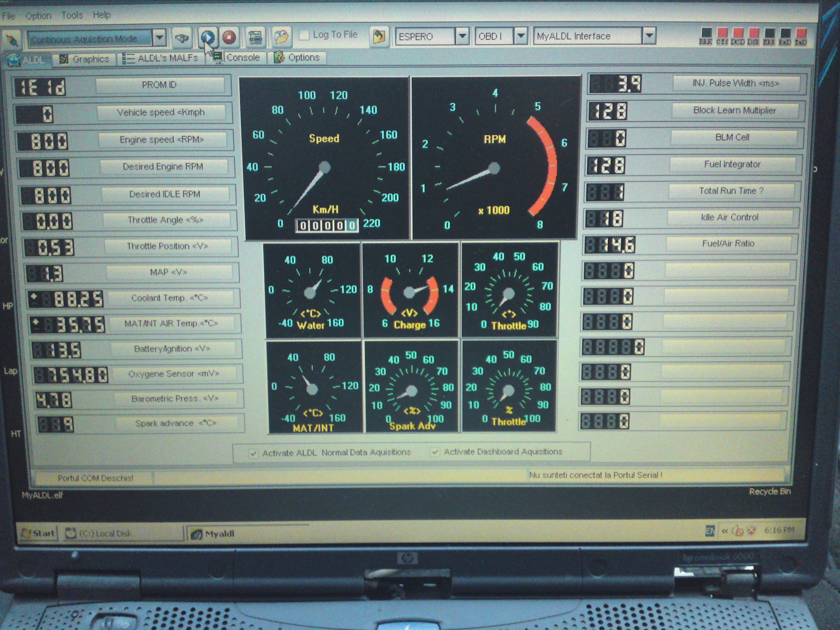840x630 pixels.
Task: Expand the Continous Aquisition Mode dropdown
Action: [159, 38]
